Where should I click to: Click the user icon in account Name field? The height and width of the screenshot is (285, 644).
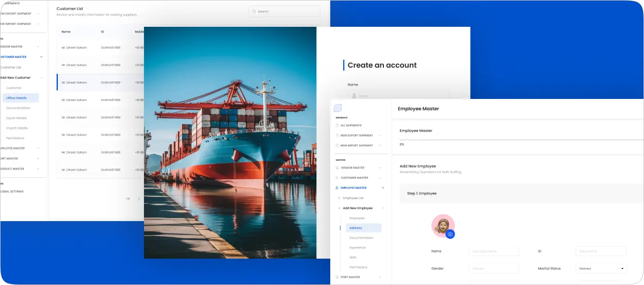(x=354, y=96)
